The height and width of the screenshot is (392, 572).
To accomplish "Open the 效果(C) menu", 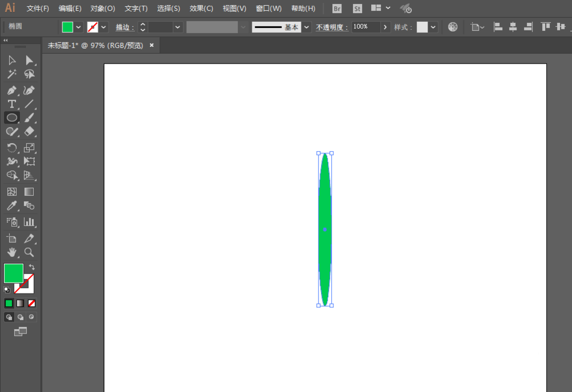I will 201,9.
